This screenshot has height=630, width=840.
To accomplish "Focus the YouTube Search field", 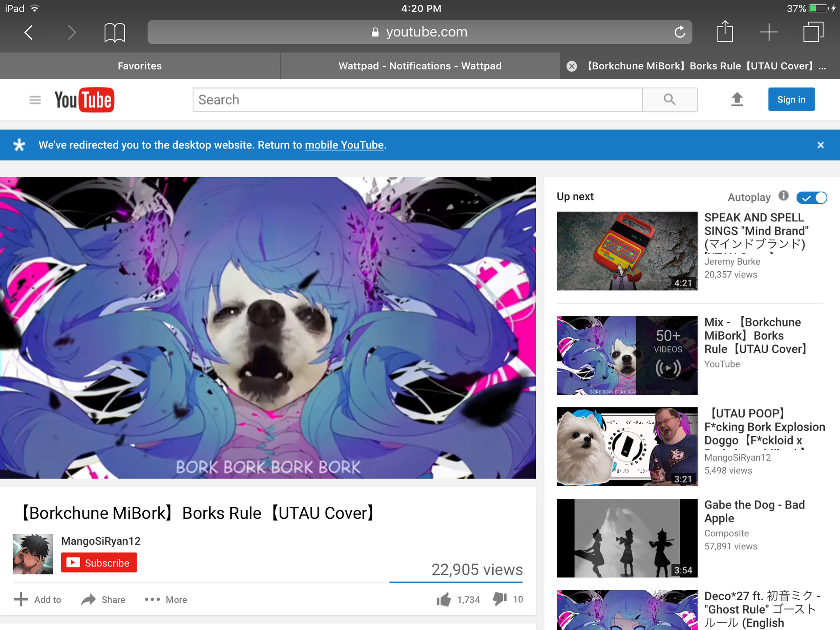I will pos(417,100).
